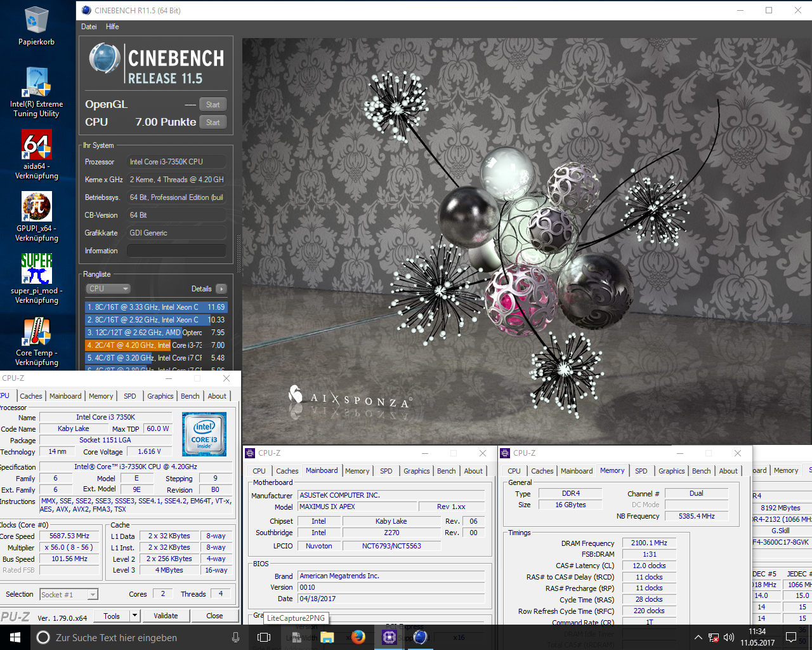Screen dimensions: 812x650
Task: Click the rendered Cinebench scene image
Action: tap(527, 241)
